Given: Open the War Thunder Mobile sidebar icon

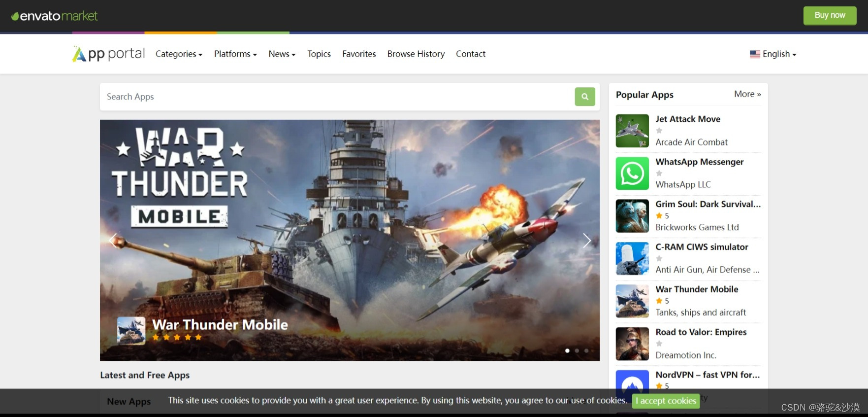Looking at the screenshot, I should [632, 301].
